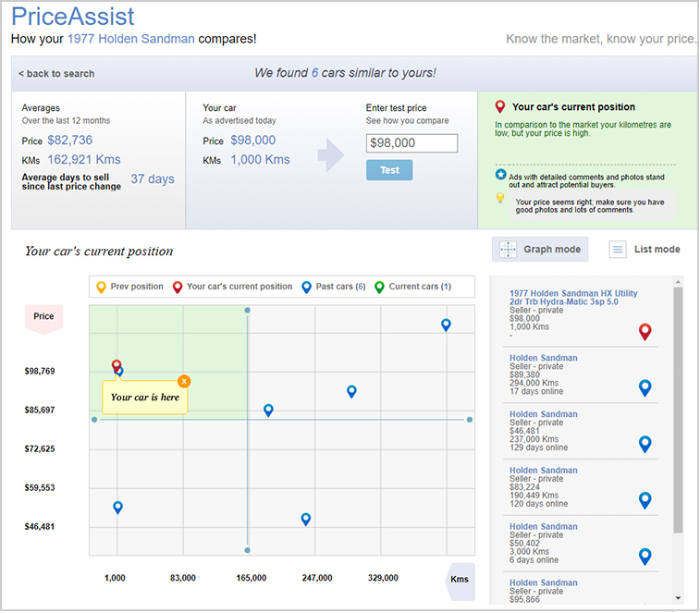The width and height of the screenshot is (700, 613).
Task: Click the top handle of the vertical average line
Action: (247, 311)
